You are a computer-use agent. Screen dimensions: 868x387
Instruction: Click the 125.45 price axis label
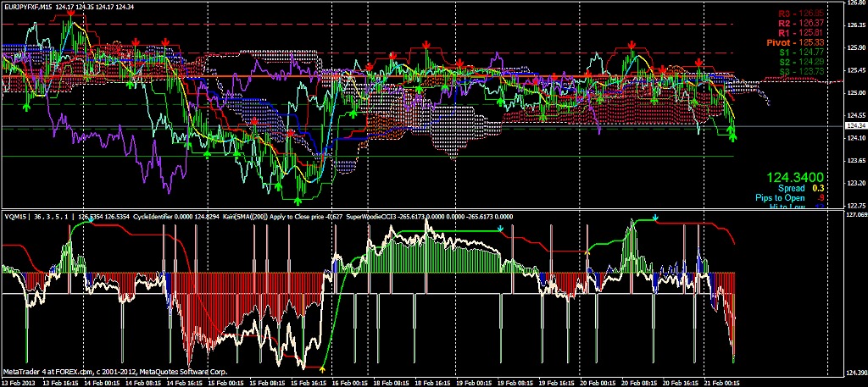856,70
